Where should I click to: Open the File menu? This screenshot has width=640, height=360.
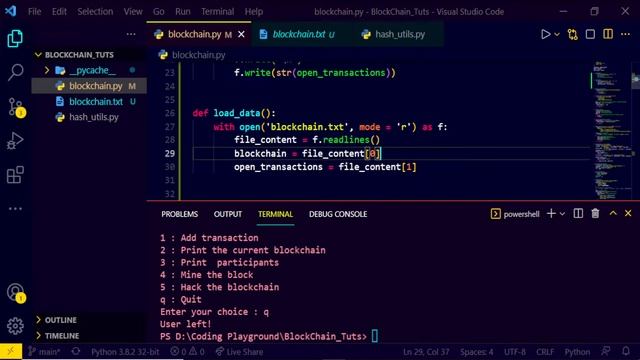(35, 11)
